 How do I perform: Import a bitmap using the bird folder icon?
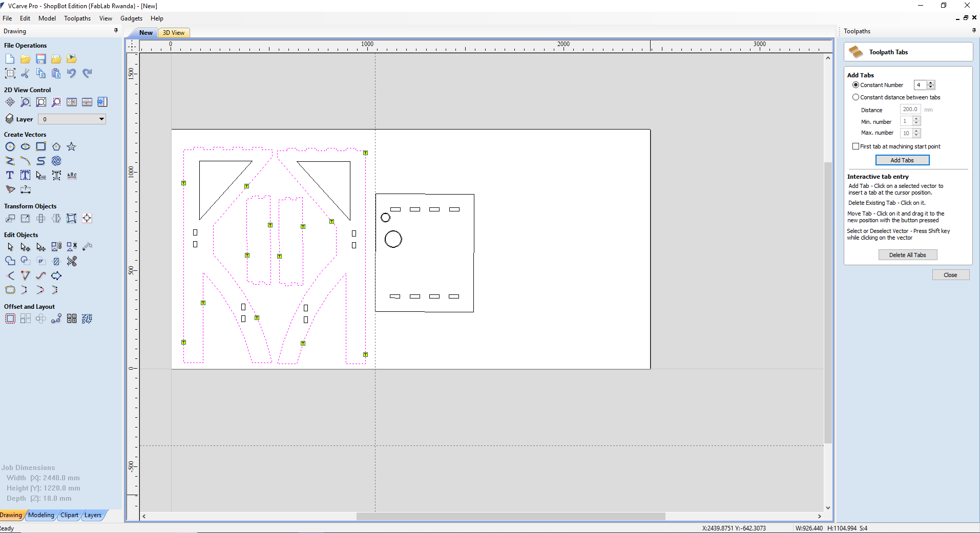pos(72,59)
